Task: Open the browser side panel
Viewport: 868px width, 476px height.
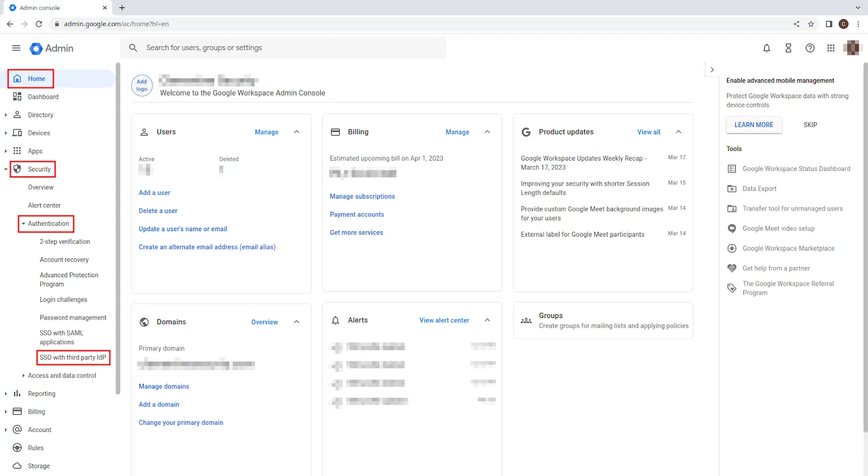Action: [x=829, y=24]
